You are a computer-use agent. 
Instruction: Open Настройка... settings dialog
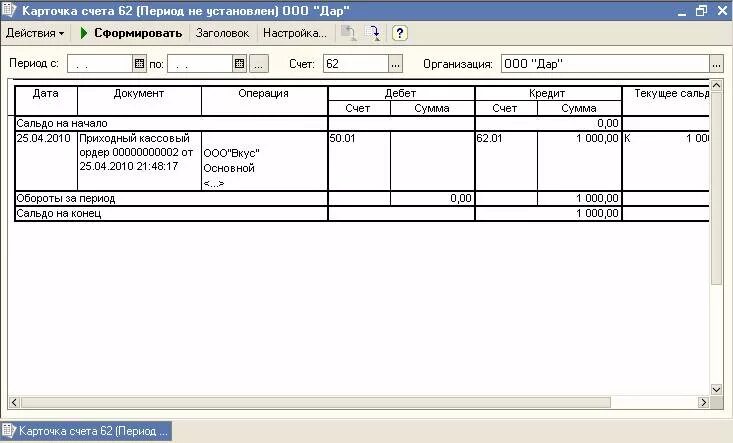pos(295,33)
